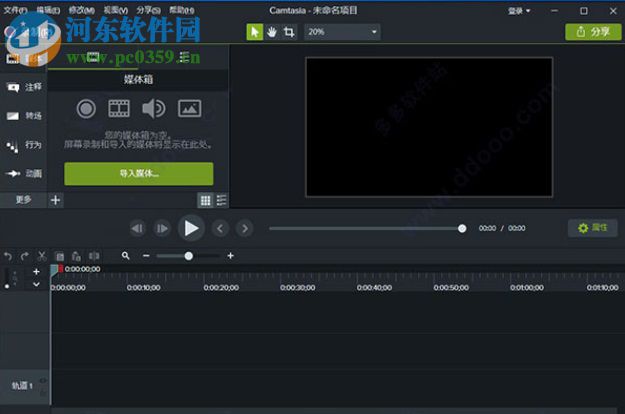This screenshot has width=625, height=414.
Task: Click the 0:00:30;00 mark on ruler
Action: point(297,287)
